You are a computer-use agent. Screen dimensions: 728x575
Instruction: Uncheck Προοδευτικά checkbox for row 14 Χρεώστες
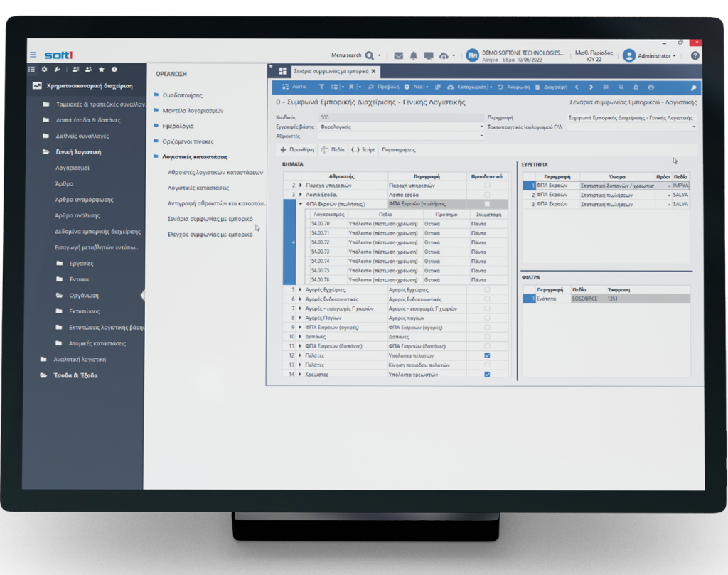(486, 373)
